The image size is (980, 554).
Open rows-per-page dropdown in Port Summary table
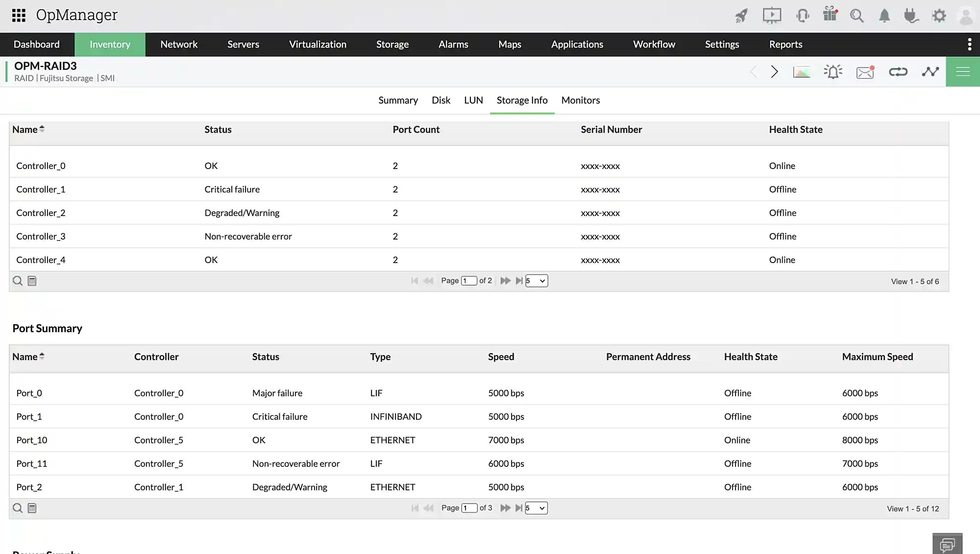(x=537, y=508)
